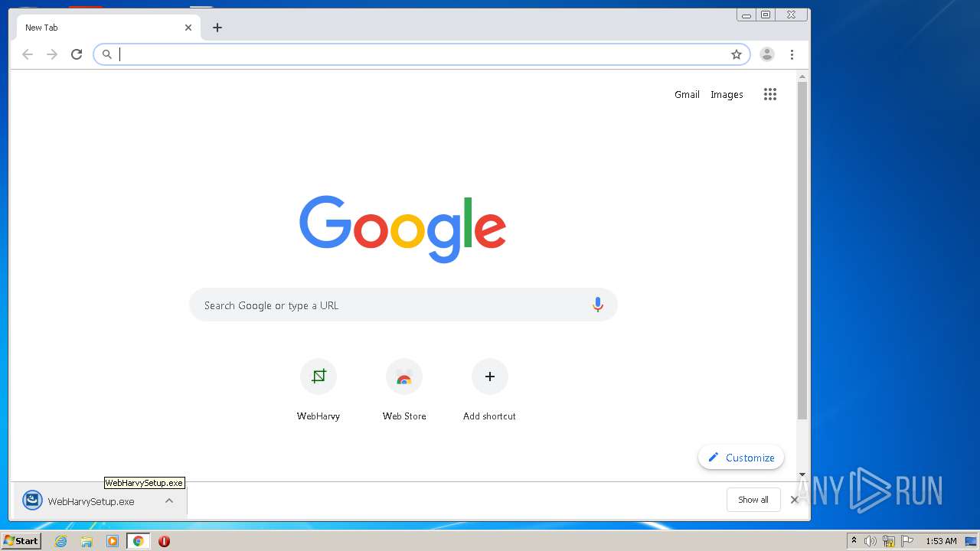The image size is (980, 551).
Task: Click the 1:53 AM clock
Action: coord(941,541)
